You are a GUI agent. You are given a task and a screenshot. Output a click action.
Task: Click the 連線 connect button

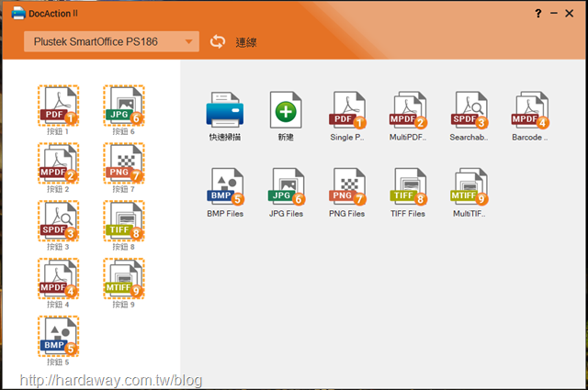coord(246,42)
